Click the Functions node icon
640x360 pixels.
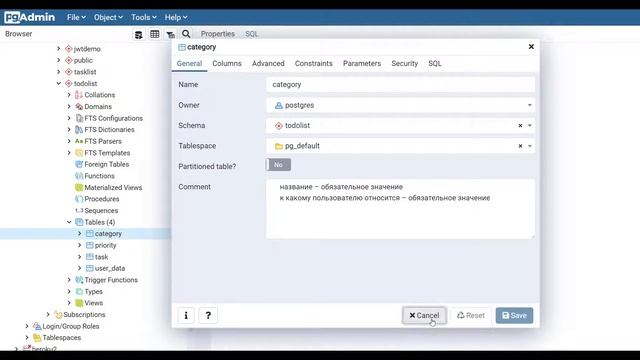[x=79, y=176]
